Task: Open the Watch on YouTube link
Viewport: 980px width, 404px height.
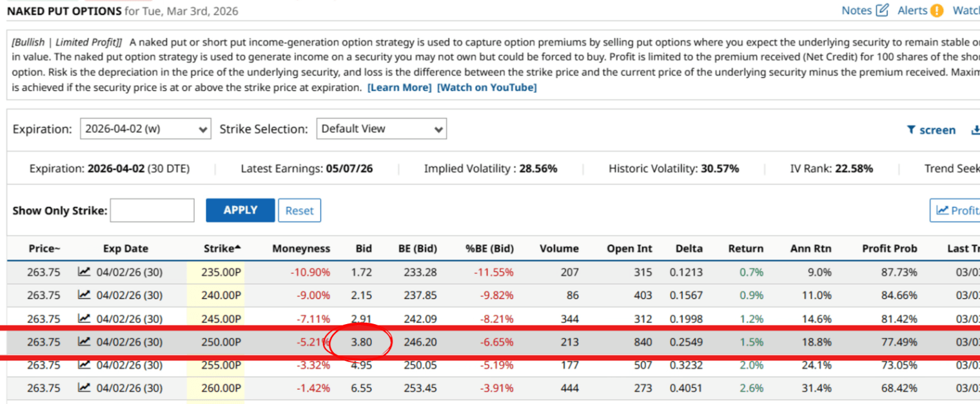Action: 487,88
